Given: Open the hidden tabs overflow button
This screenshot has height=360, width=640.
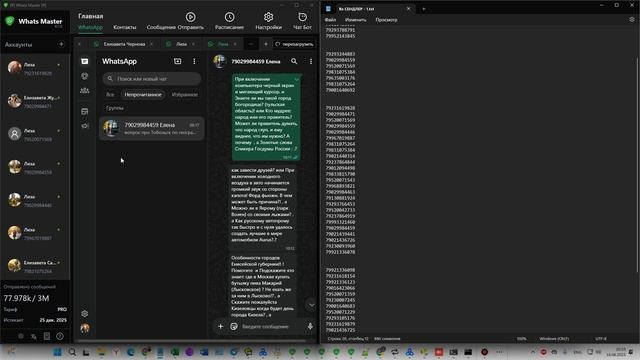Looking at the screenshot, I should click(x=251, y=44).
